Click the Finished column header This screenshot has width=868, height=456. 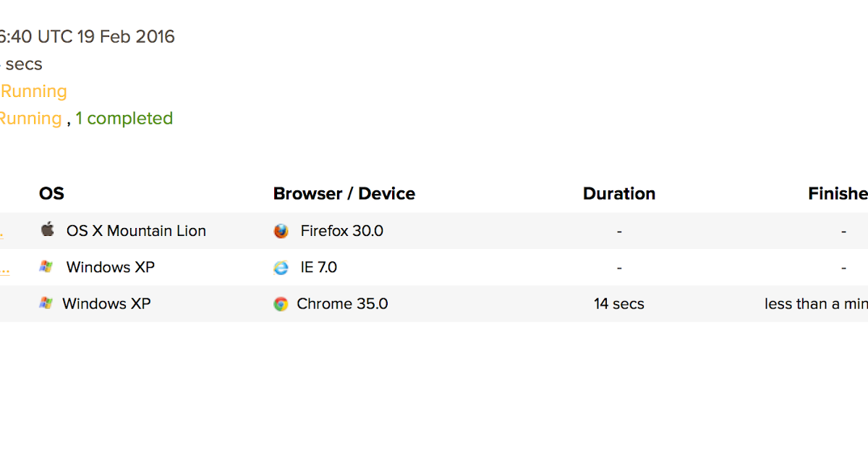pos(838,193)
